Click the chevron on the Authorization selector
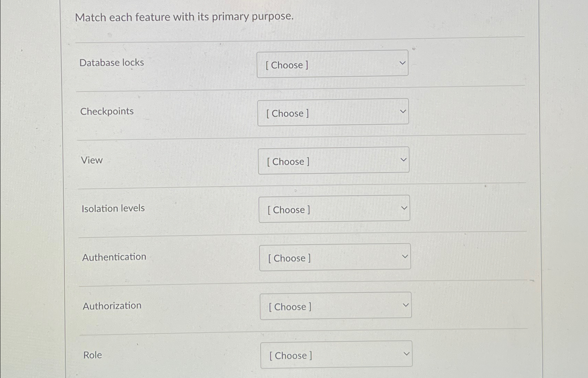The height and width of the screenshot is (378, 588). coord(406,304)
